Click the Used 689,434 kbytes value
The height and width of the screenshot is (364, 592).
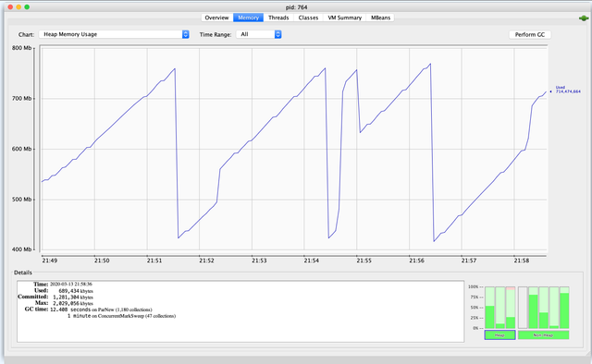point(76,291)
